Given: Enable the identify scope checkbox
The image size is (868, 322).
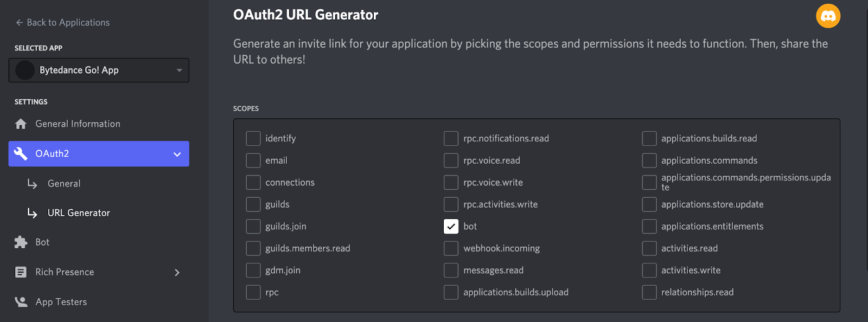Looking at the screenshot, I should coord(253,139).
